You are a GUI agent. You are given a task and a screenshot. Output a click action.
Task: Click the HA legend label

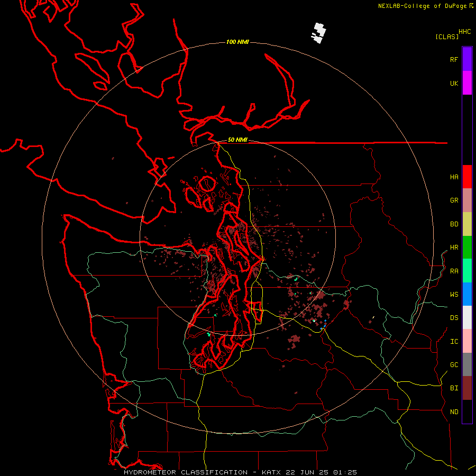pyautogui.click(x=454, y=177)
